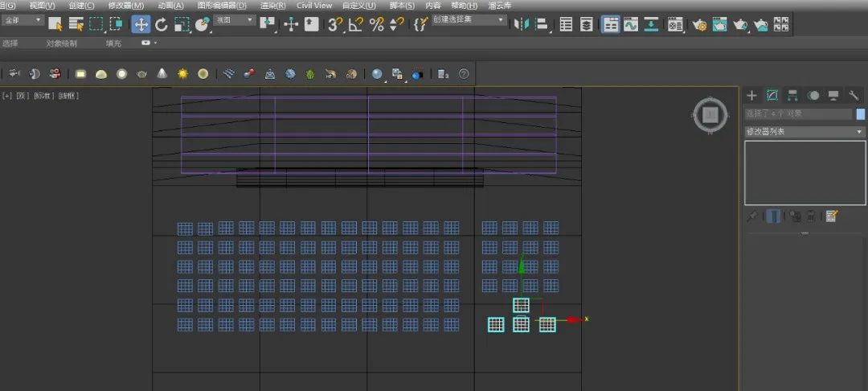Activate the Select and Scale tool
The width and height of the screenshot is (868, 391).
coord(182,24)
